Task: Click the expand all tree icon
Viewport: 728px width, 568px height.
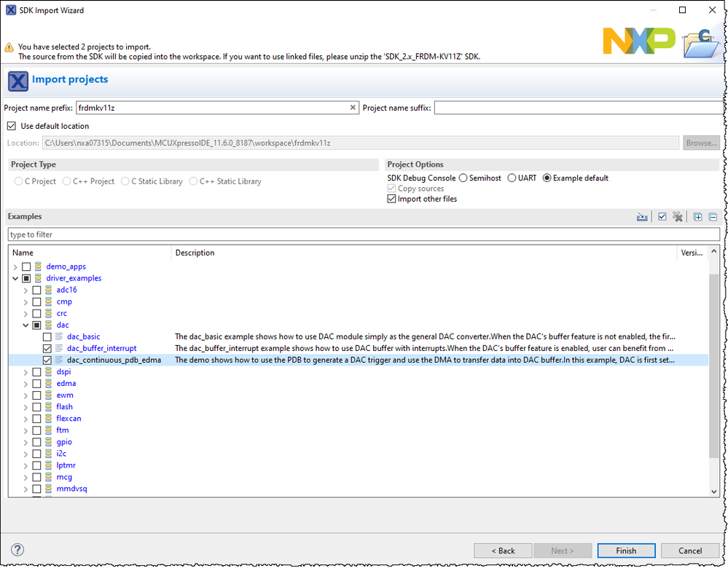Action: 697,217
